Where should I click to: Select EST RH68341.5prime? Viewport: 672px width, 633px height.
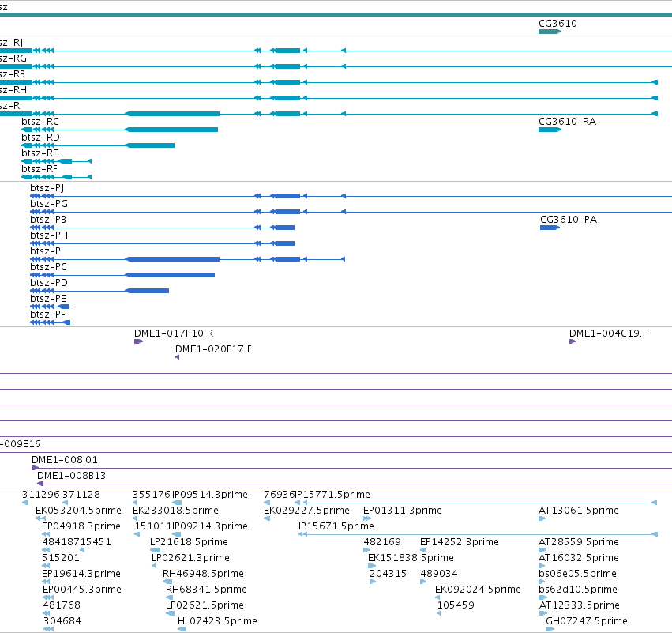click(206, 590)
